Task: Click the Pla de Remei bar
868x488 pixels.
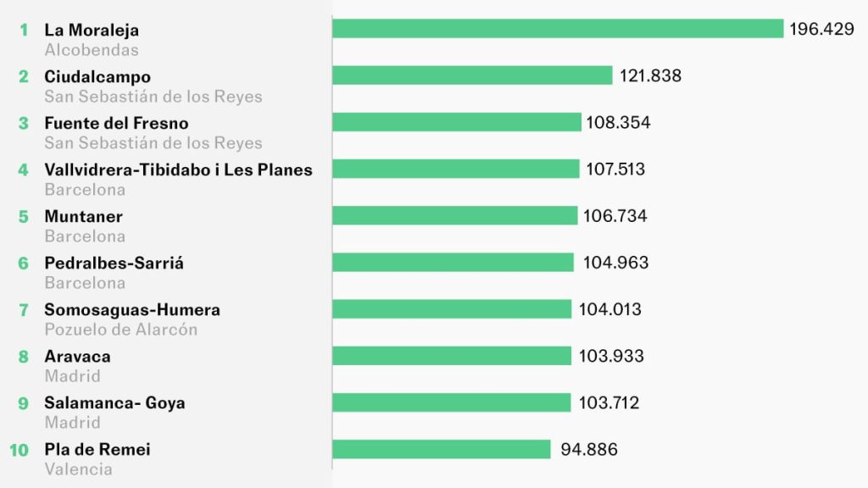Action: point(441,448)
